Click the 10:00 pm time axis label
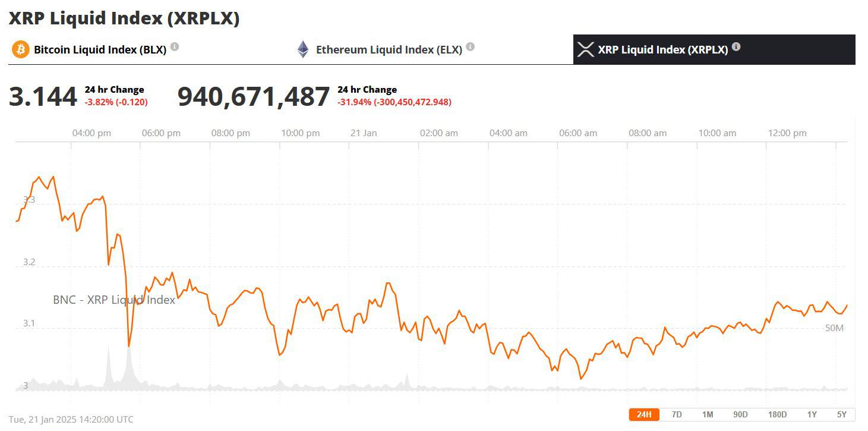 coord(300,133)
